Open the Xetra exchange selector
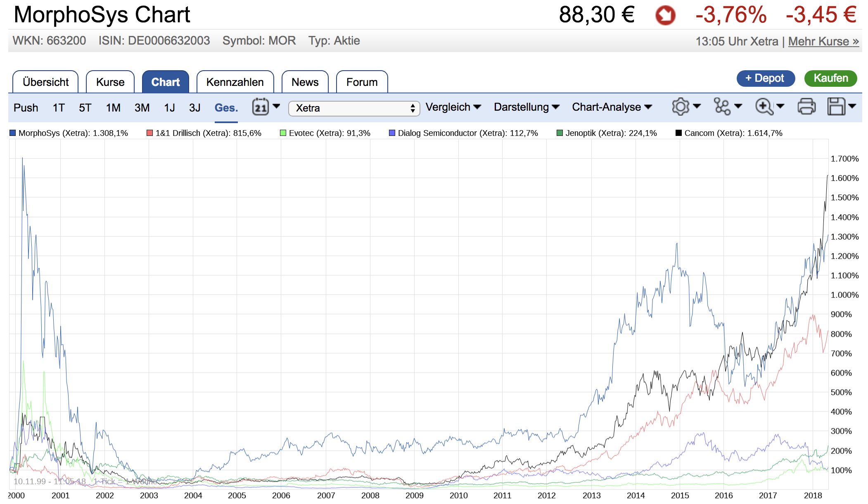Screen dimensions: 868x504 (354, 108)
